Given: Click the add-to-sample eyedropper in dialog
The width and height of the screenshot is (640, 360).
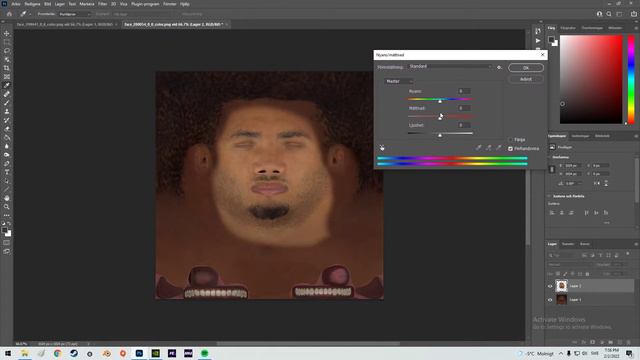Looking at the screenshot, I should point(489,147).
